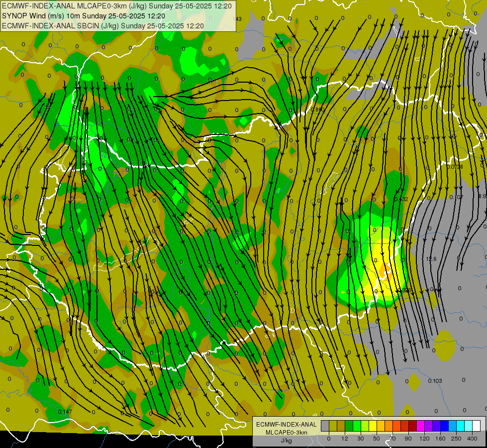Screen dimensions: 487x448
Task: Choose the pure yellow legend swatch
Action: (x=373, y=426)
